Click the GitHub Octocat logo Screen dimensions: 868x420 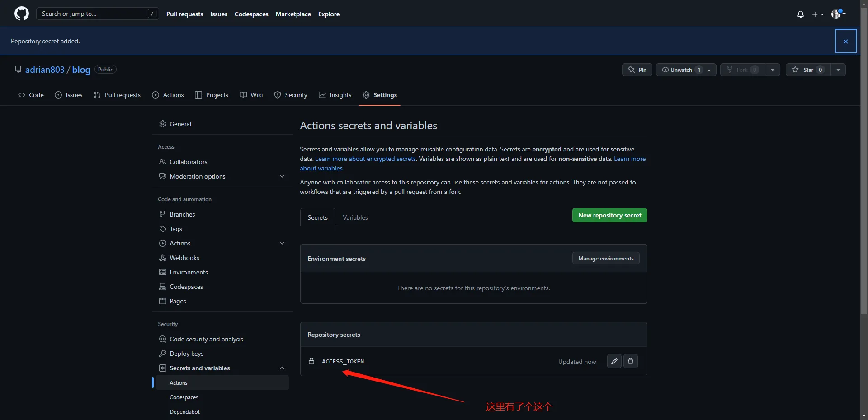pyautogui.click(x=21, y=14)
